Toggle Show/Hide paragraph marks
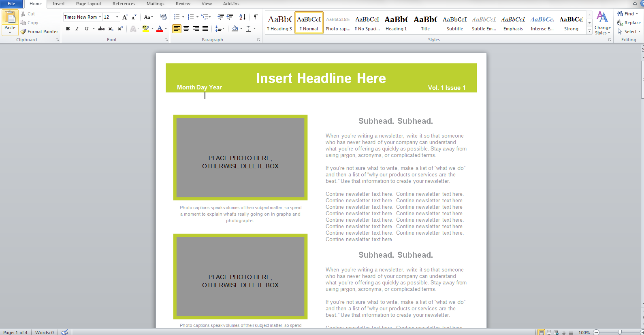The height and width of the screenshot is (335, 644). (256, 17)
